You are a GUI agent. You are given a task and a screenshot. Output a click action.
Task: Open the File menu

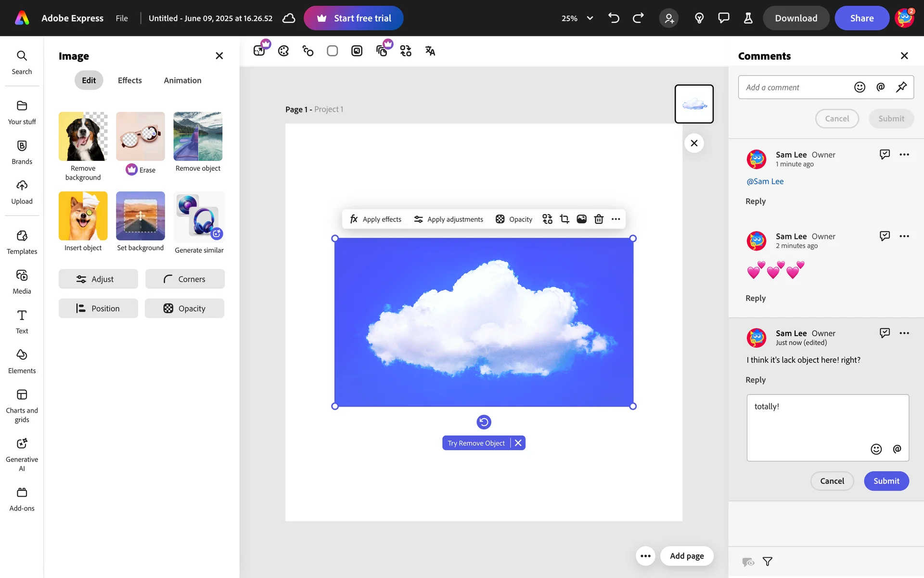122,18
